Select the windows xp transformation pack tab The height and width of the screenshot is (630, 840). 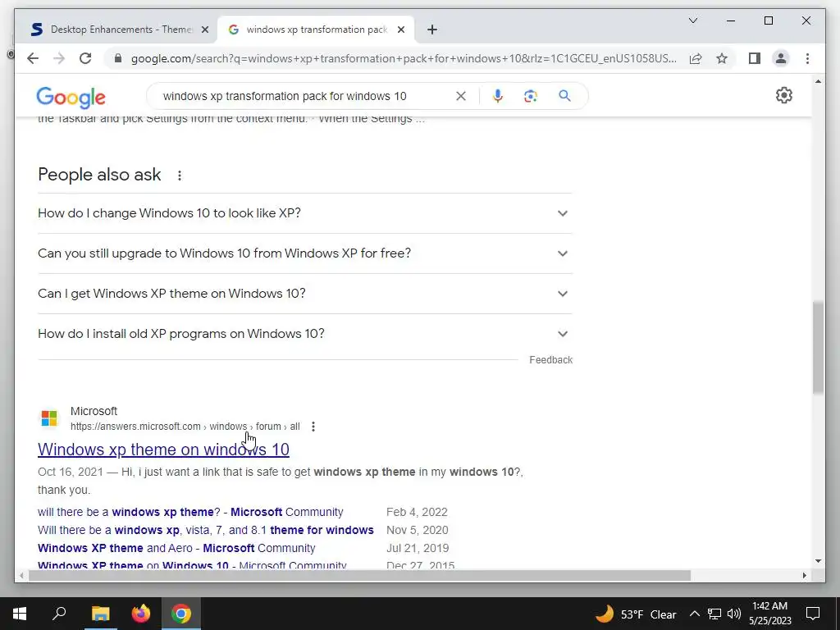[316, 30]
